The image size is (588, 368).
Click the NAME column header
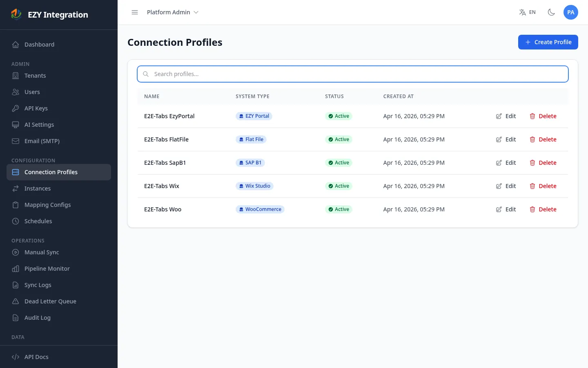click(152, 96)
